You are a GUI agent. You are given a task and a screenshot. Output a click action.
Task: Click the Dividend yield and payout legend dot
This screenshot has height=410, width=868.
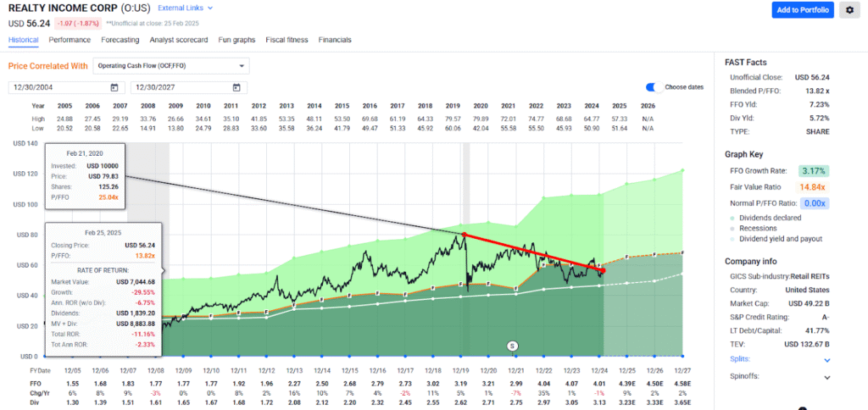733,240
